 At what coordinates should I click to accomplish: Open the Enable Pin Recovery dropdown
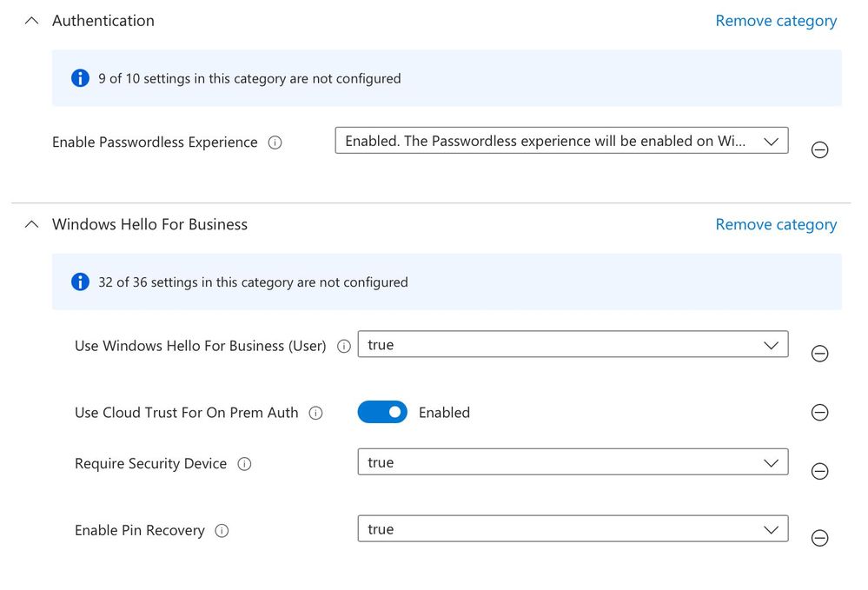point(573,529)
